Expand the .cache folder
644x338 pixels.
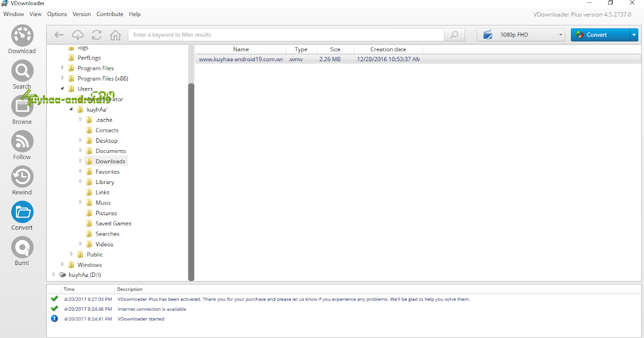[x=81, y=120]
